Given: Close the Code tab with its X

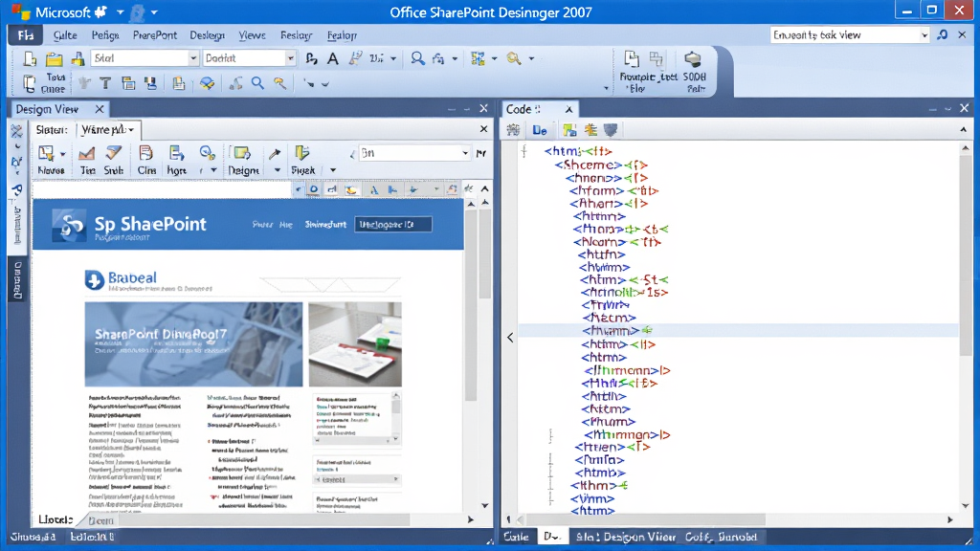Looking at the screenshot, I should pos(568,109).
